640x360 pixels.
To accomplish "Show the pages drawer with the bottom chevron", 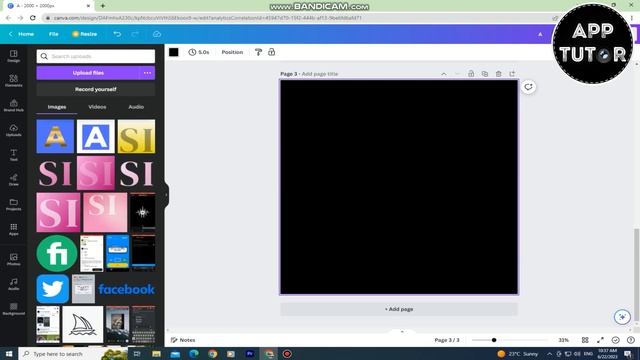I will pos(402,332).
